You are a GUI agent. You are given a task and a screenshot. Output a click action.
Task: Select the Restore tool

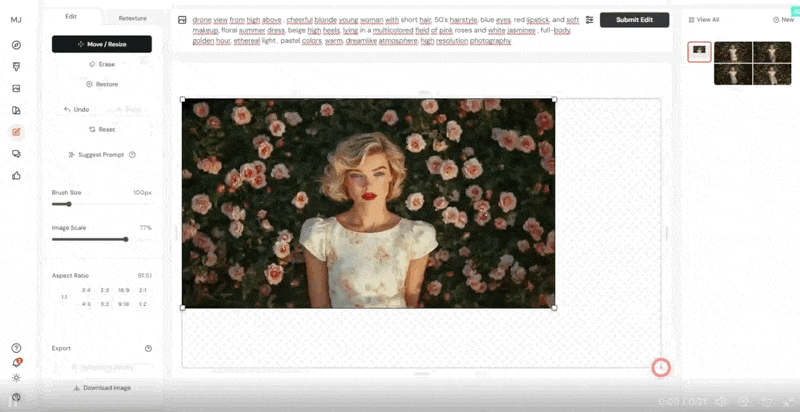tap(102, 84)
